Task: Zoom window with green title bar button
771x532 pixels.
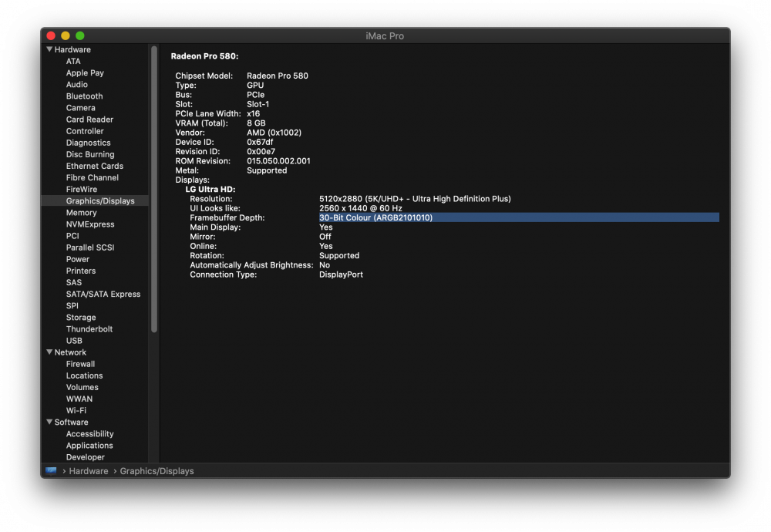Action: tap(80, 36)
